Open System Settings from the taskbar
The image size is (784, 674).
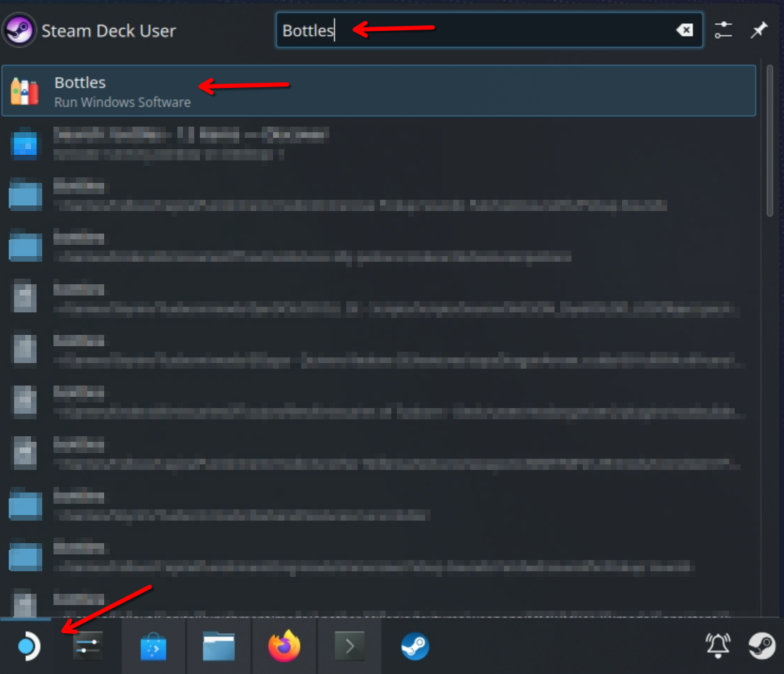click(x=88, y=646)
